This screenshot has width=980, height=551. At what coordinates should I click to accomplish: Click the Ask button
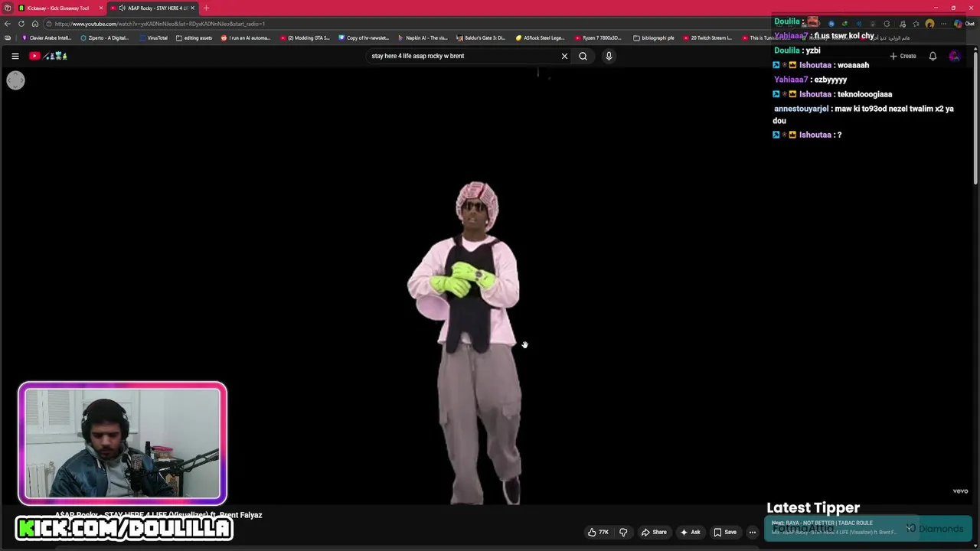(690, 532)
